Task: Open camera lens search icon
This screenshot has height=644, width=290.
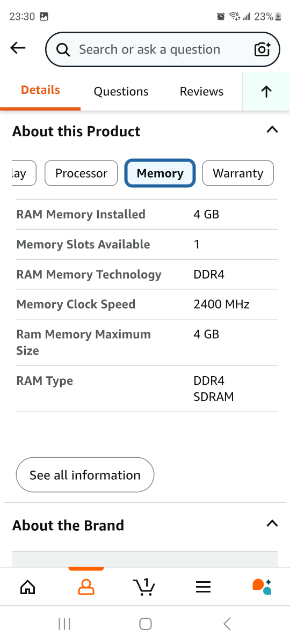Action: pyautogui.click(x=262, y=49)
